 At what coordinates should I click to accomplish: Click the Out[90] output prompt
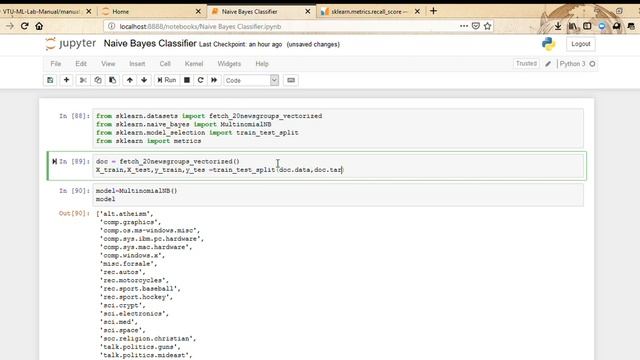(x=74, y=213)
